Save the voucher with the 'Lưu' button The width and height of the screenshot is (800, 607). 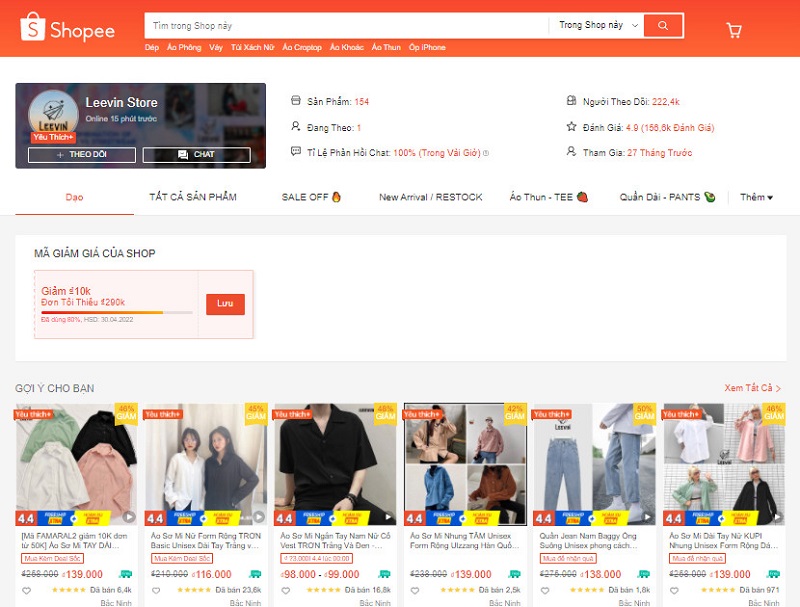225,304
